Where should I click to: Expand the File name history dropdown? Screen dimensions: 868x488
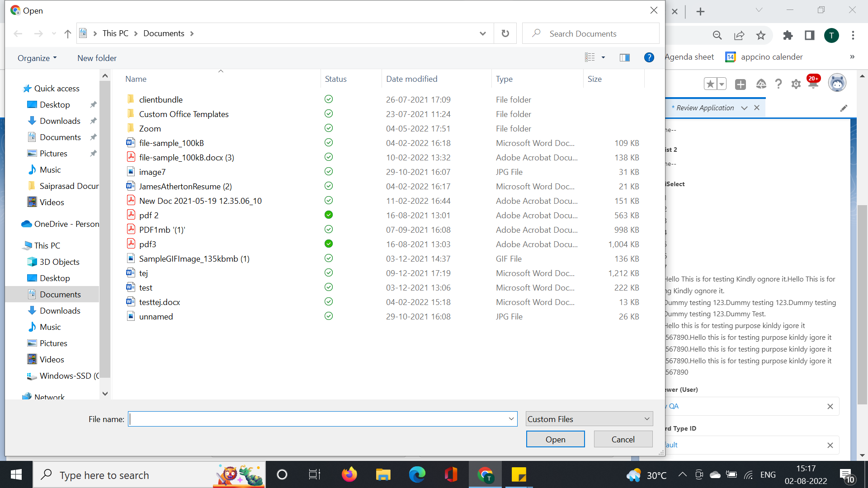point(511,419)
